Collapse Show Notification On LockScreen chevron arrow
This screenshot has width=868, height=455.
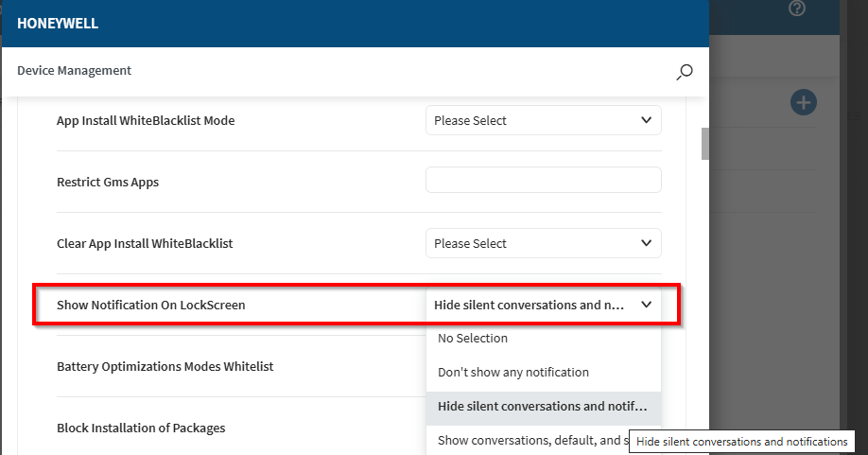(x=647, y=305)
